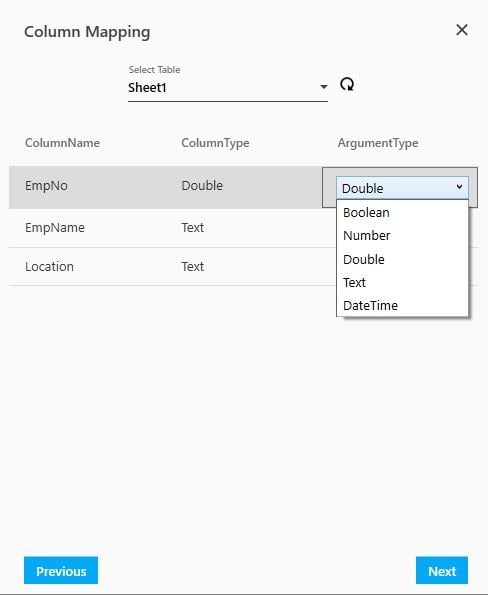488x595 pixels.
Task: Click the refresh table icon
Action: pyautogui.click(x=347, y=84)
